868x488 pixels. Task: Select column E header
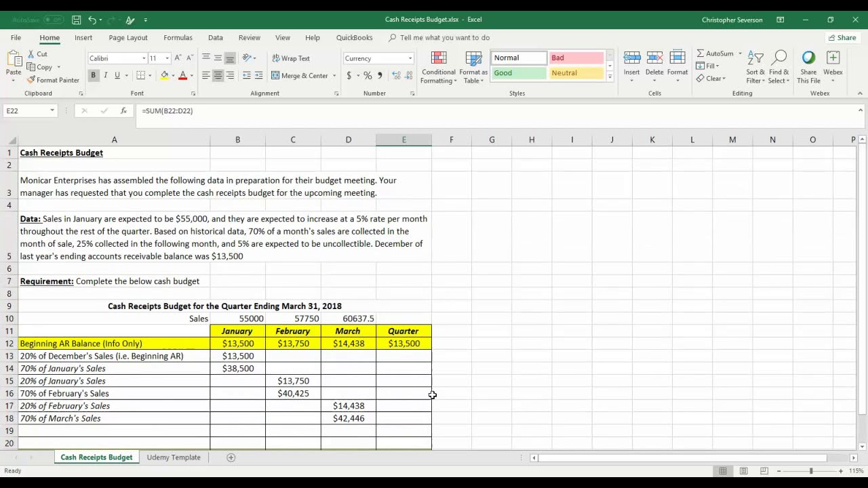pyautogui.click(x=403, y=140)
